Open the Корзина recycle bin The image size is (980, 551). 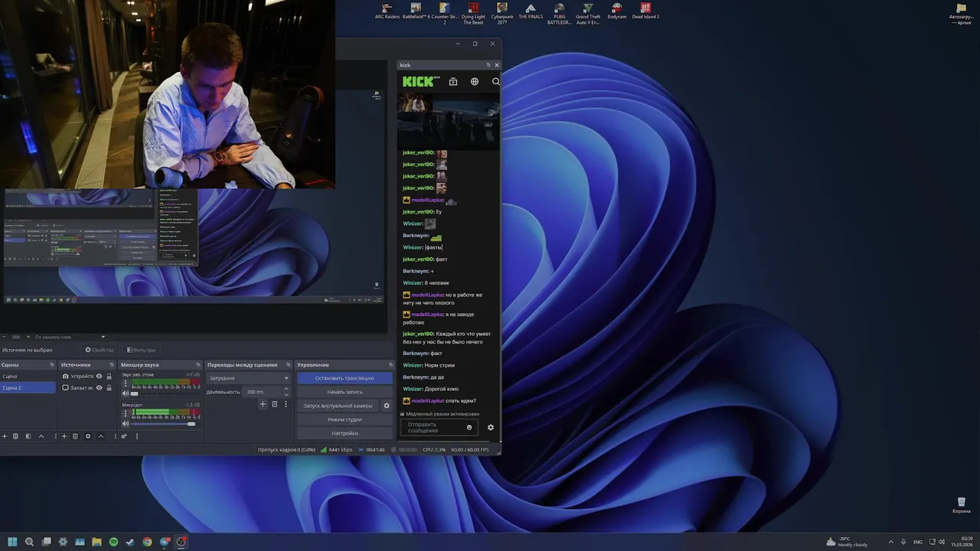pos(962,506)
